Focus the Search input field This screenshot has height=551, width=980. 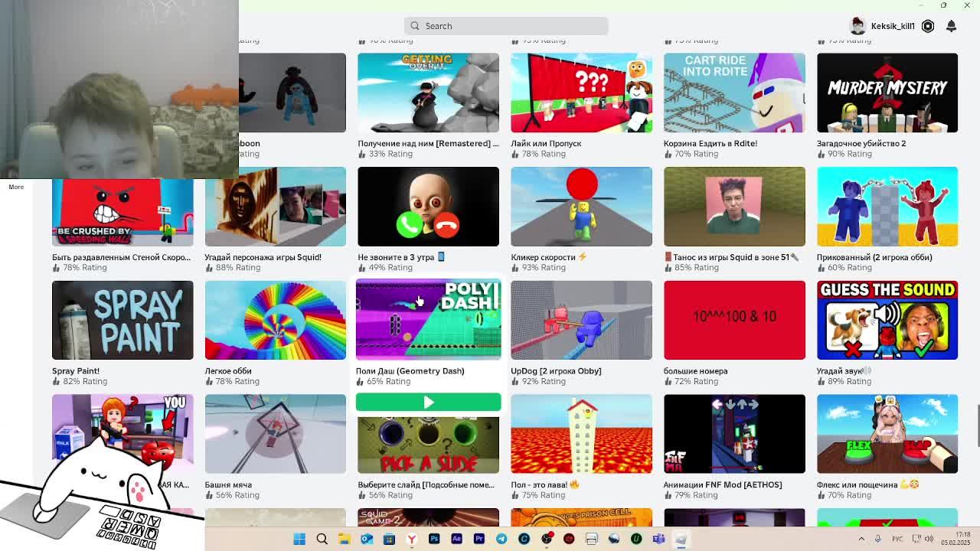pyautogui.click(x=506, y=26)
